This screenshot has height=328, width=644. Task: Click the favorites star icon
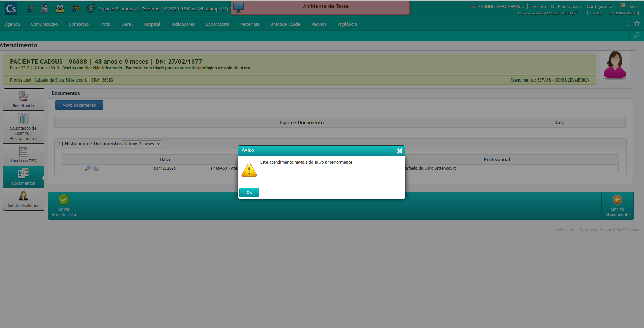coord(637,23)
